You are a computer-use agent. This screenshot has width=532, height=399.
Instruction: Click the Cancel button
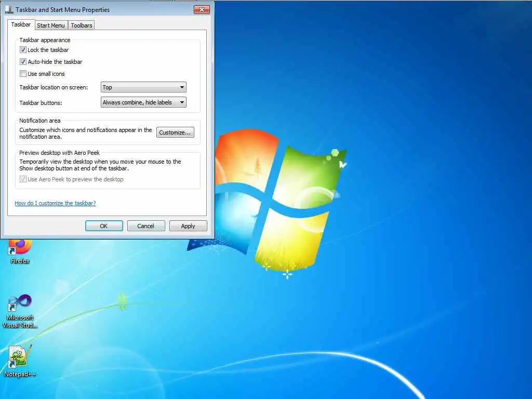point(145,226)
